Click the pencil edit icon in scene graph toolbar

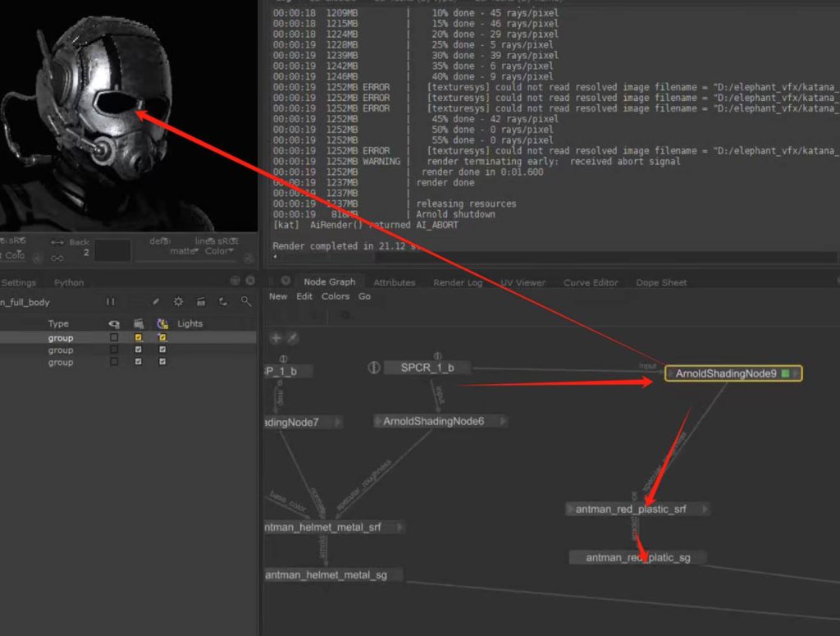pyautogui.click(x=156, y=302)
